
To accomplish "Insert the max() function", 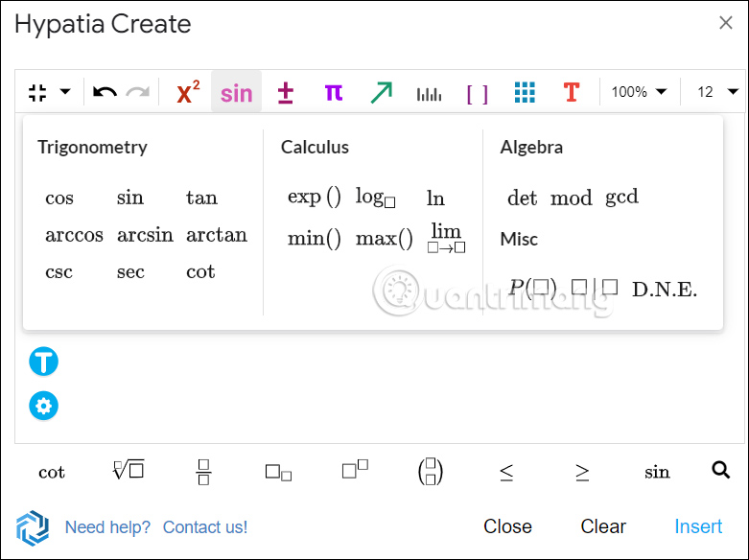I will [x=385, y=238].
